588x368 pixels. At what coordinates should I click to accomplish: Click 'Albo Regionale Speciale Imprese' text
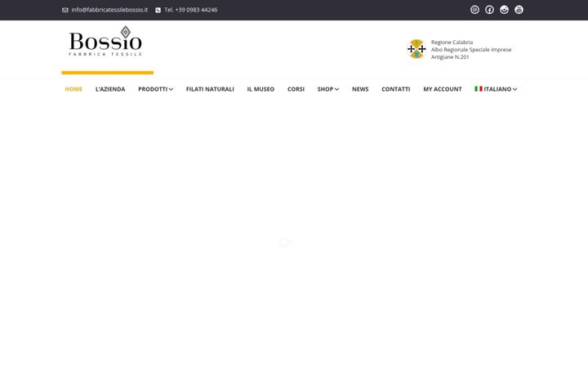click(471, 50)
